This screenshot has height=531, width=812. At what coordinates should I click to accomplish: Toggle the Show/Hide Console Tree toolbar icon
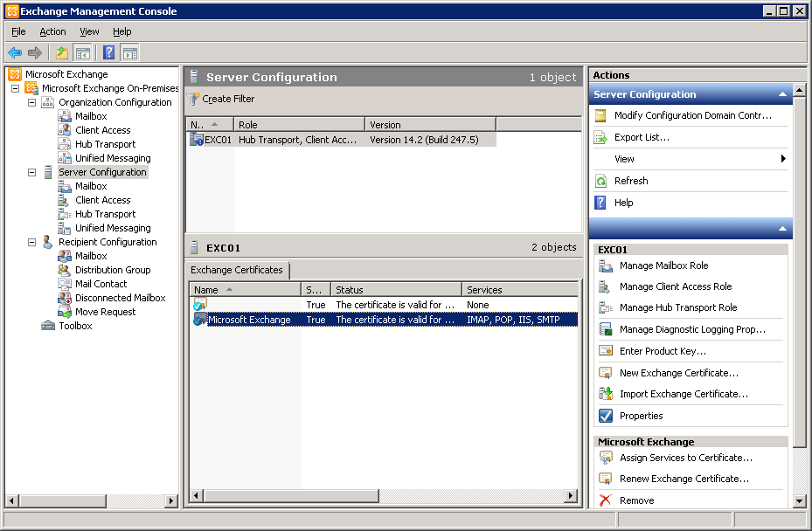click(x=83, y=52)
